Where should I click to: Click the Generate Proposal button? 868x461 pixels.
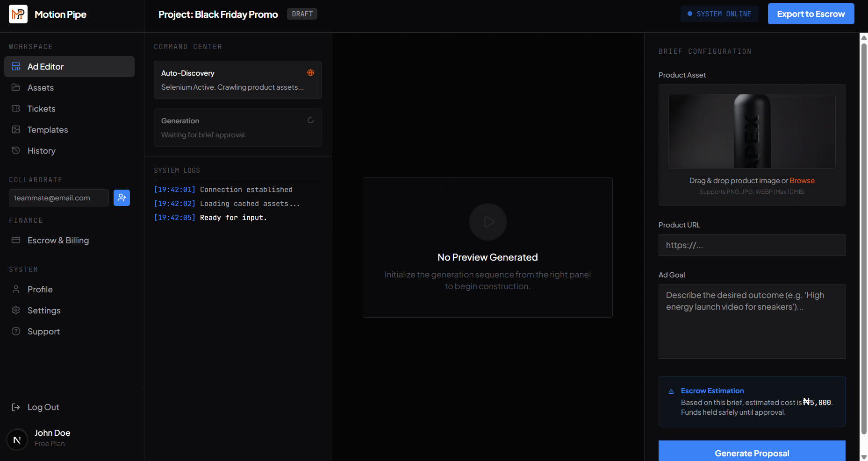(x=752, y=453)
